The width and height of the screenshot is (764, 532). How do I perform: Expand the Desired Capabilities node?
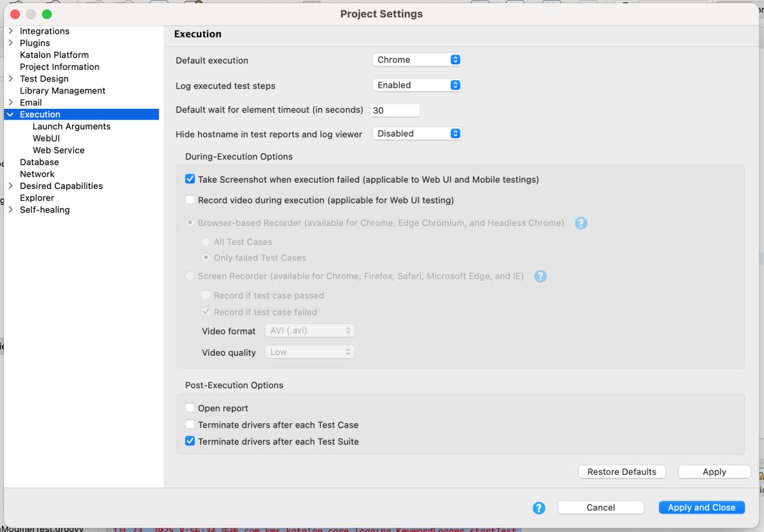click(10, 186)
